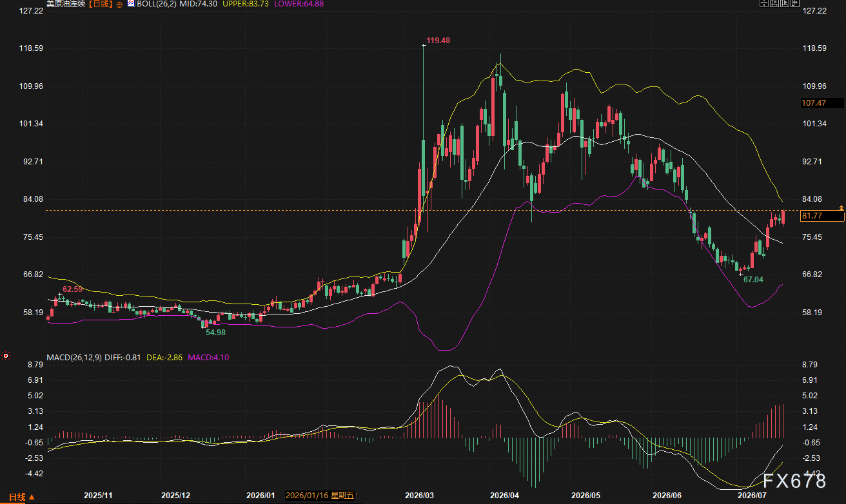Screen dimensions: 846x504
Task: Click the 美原油连续 instrument title
Action: tap(66, 4)
